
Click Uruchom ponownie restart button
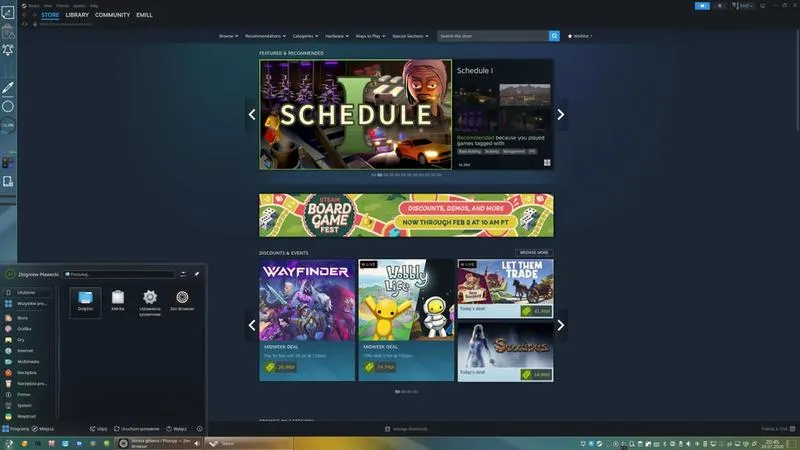pos(136,429)
